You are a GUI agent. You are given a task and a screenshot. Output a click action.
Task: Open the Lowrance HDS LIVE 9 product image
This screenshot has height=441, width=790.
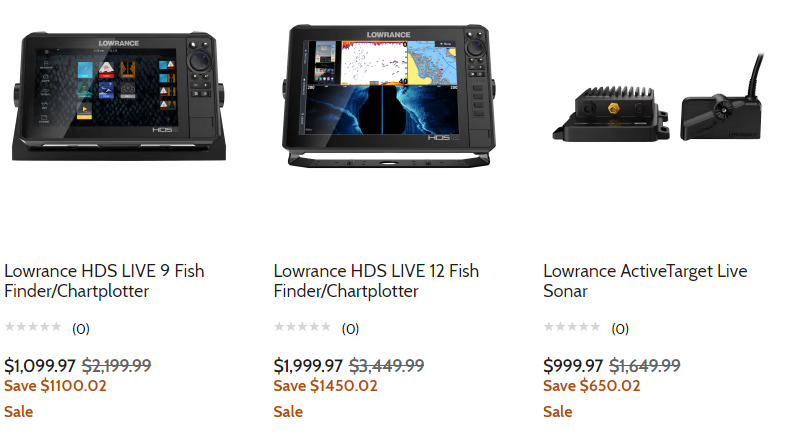pyautogui.click(x=118, y=97)
